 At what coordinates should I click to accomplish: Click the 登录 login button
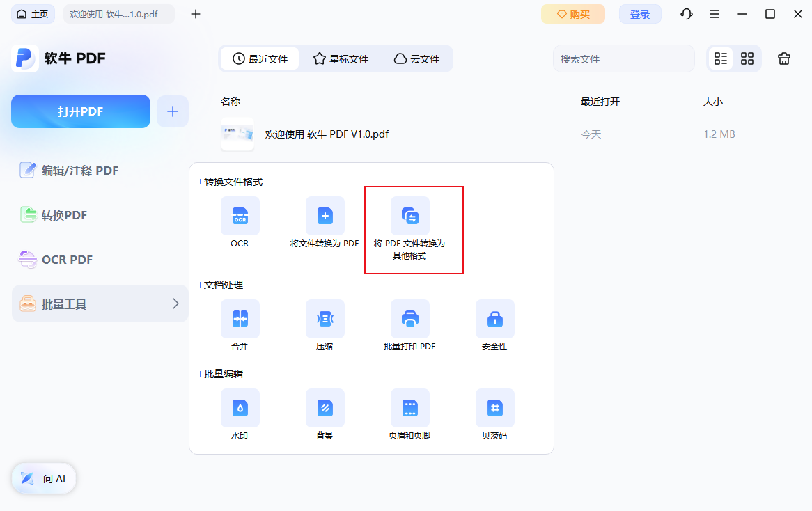tap(640, 14)
